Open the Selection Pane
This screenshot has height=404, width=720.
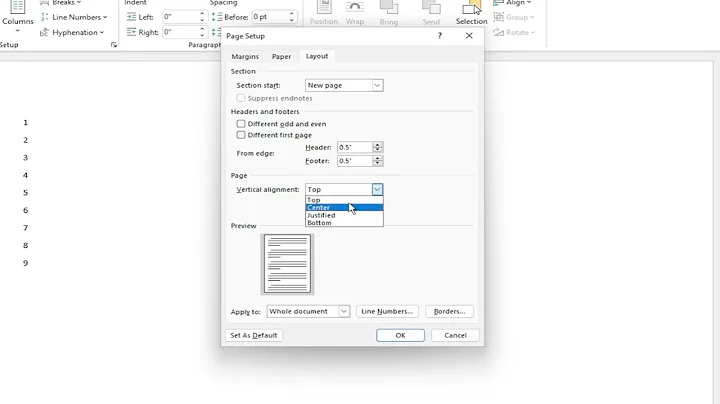point(472,13)
